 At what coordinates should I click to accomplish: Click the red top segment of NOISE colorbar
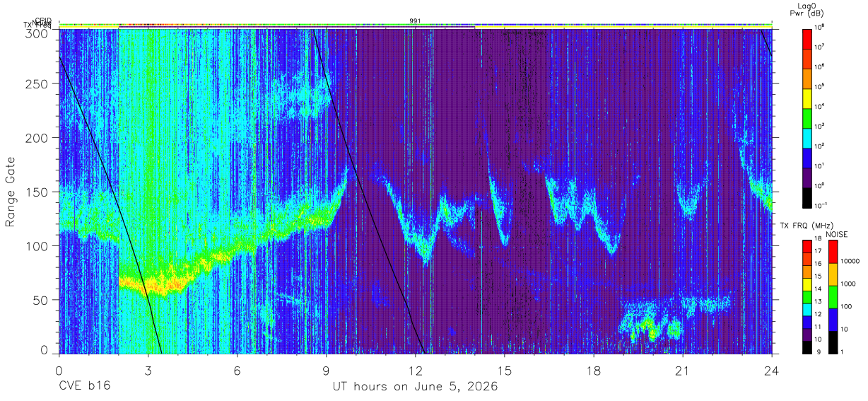pos(832,251)
